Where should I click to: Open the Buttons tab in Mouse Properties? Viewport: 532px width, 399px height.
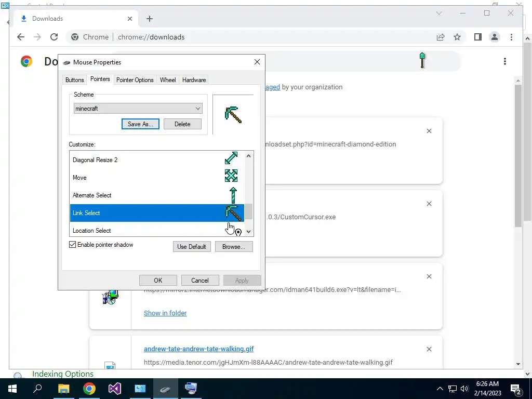click(74, 80)
